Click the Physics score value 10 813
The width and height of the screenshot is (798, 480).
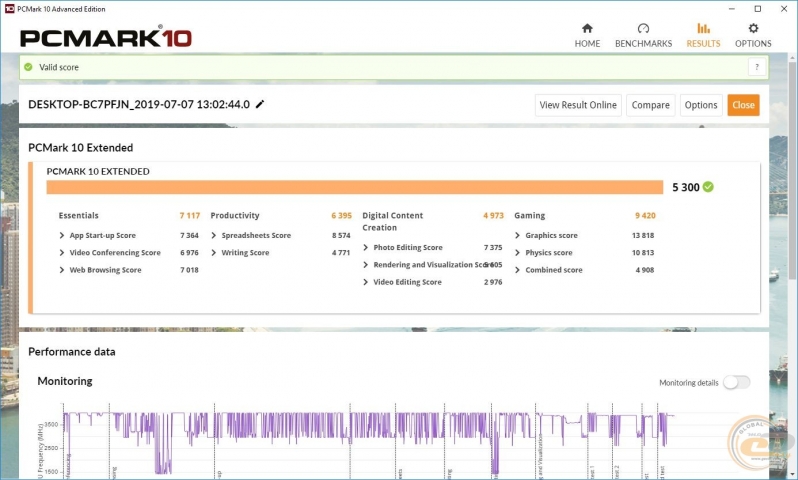coord(643,252)
